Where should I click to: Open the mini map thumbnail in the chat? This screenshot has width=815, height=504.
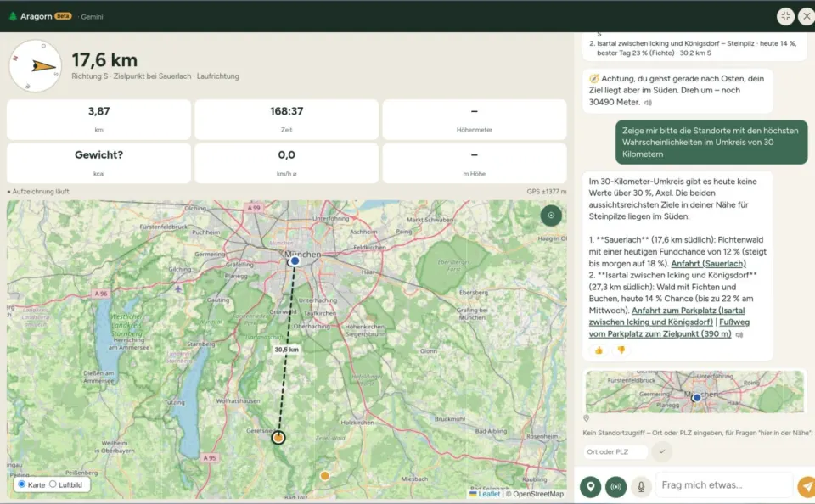(x=694, y=392)
